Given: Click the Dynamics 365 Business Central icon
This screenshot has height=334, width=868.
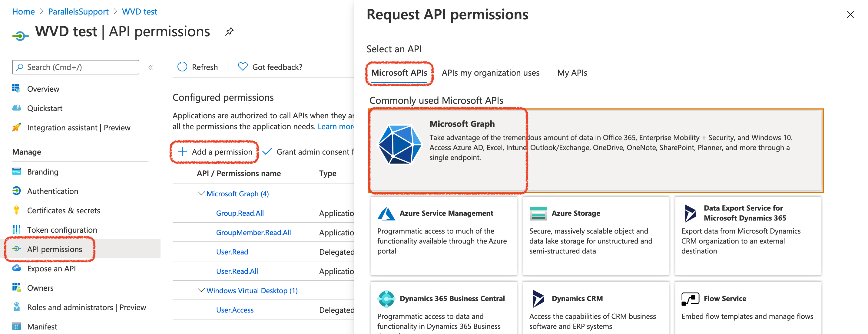Looking at the screenshot, I should pos(386,299).
